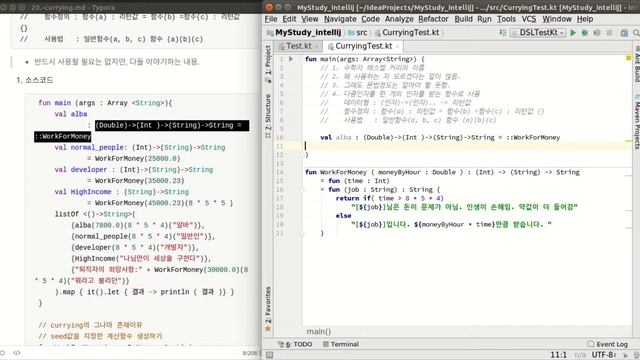Viewport: 640px width, 360px height.
Task: Open the 6: TODO tool window
Action: point(295,344)
